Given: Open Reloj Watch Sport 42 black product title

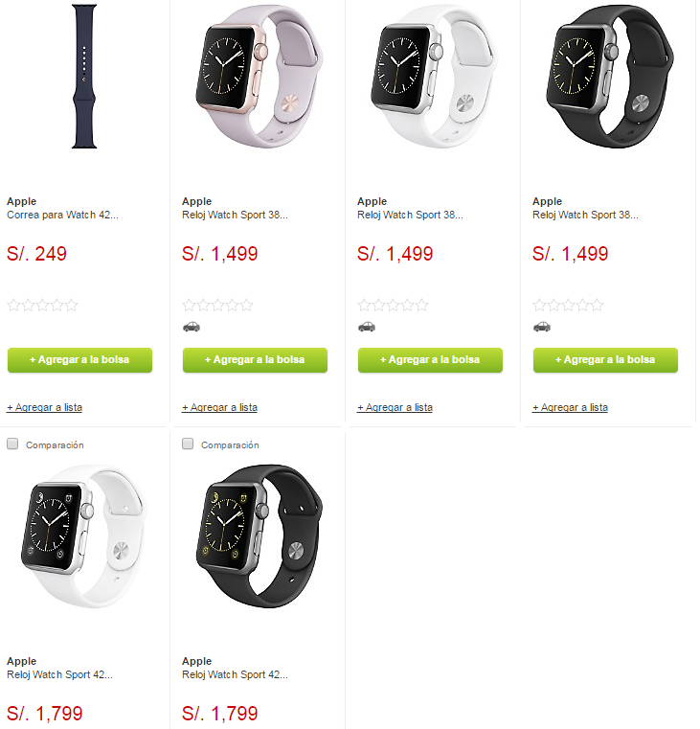Looking at the screenshot, I should click(236, 674).
